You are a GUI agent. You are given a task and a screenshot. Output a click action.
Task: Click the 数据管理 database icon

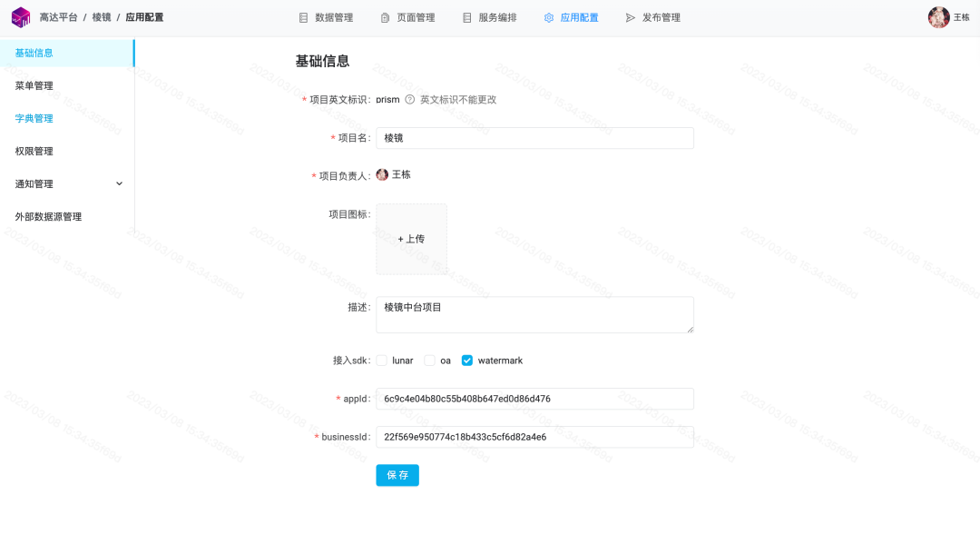point(303,18)
